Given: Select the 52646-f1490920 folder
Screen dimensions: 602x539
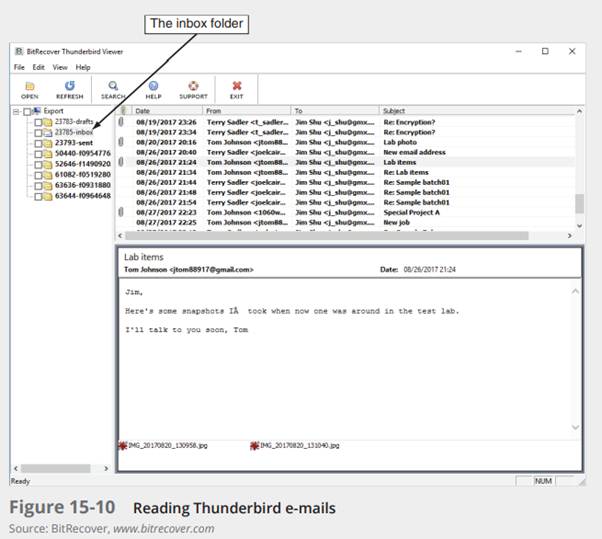Looking at the screenshot, I should click(x=83, y=164).
